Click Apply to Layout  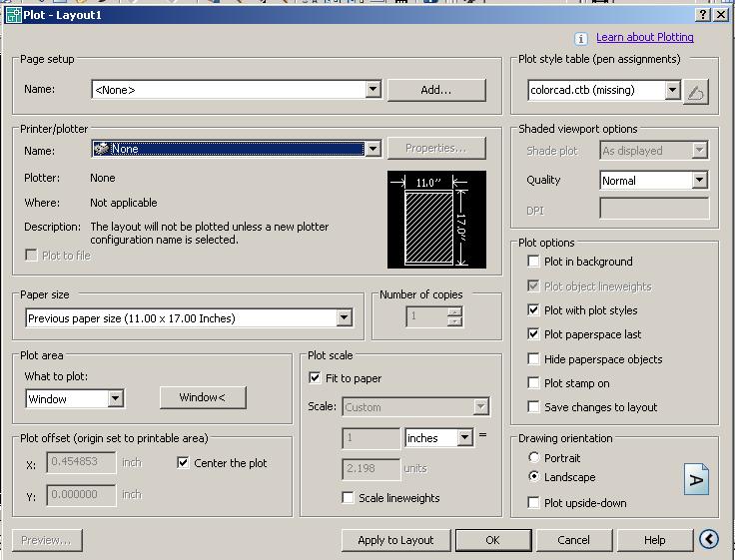tap(395, 540)
